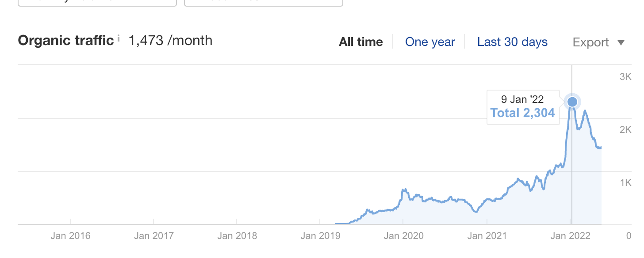Click the 2K y-axis label
The height and width of the screenshot is (258, 644).
tap(625, 130)
